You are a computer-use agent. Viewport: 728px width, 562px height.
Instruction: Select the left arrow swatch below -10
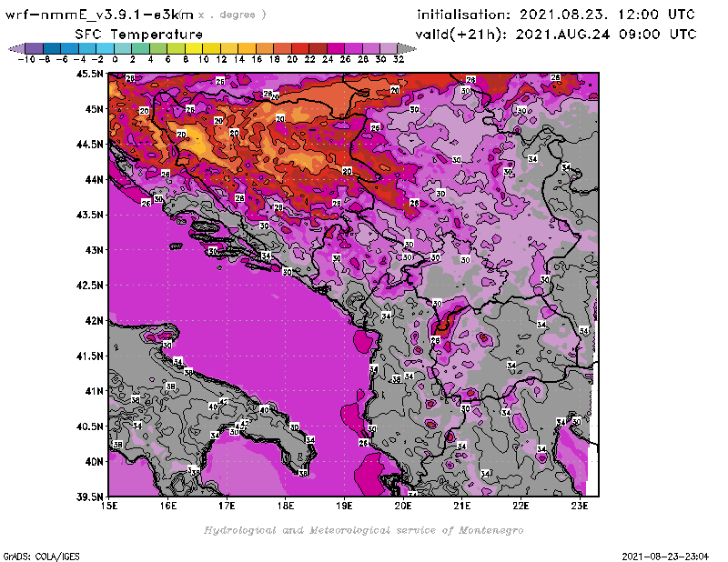(x=17, y=48)
